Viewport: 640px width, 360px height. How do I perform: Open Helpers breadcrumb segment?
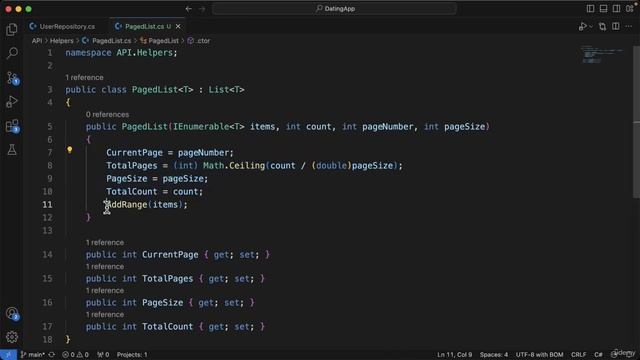click(x=62, y=41)
